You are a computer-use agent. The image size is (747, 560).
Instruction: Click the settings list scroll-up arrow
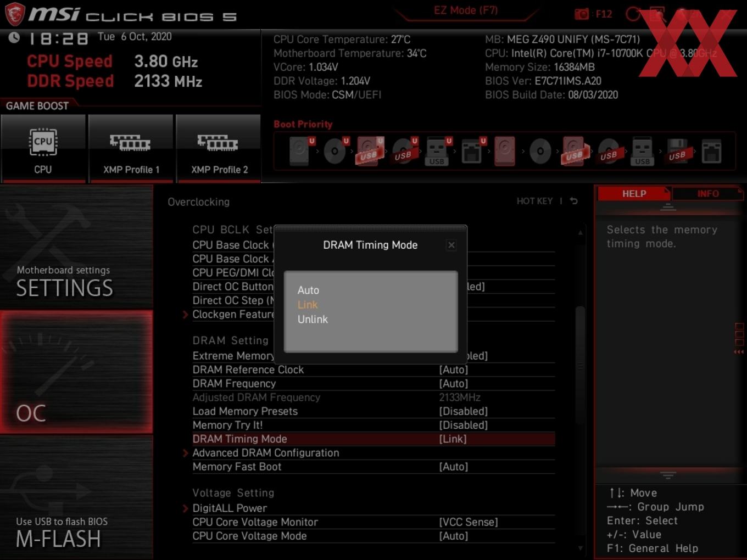point(581,233)
